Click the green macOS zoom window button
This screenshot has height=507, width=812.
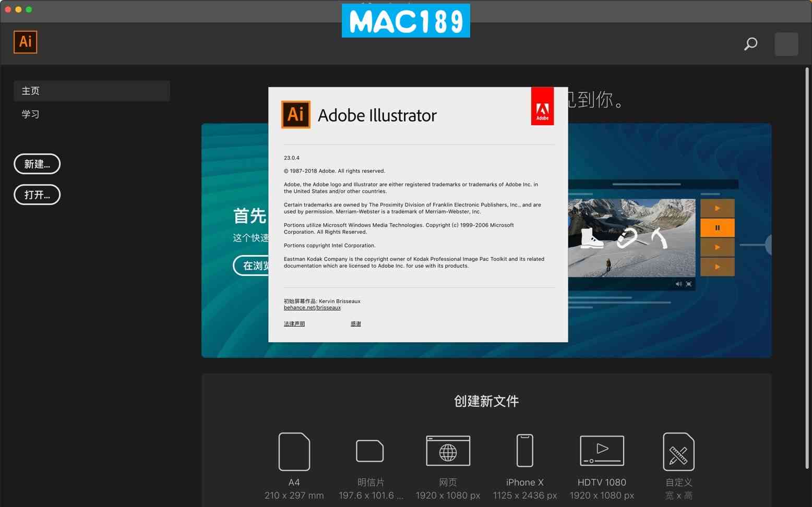tap(29, 9)
